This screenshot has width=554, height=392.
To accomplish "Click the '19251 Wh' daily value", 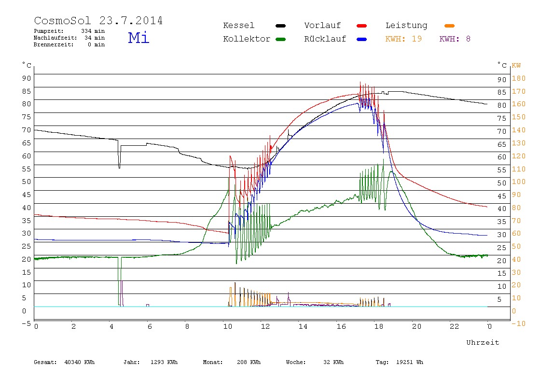I will [x=410, y=362].
